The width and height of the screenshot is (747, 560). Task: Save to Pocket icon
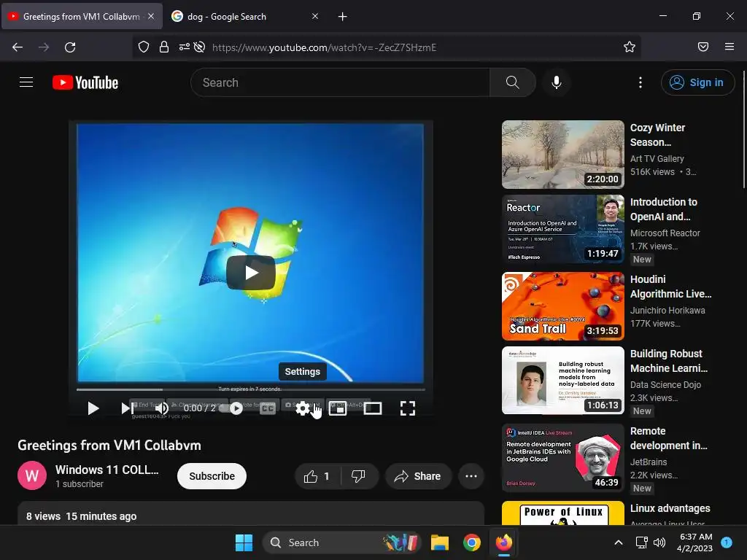703,47
